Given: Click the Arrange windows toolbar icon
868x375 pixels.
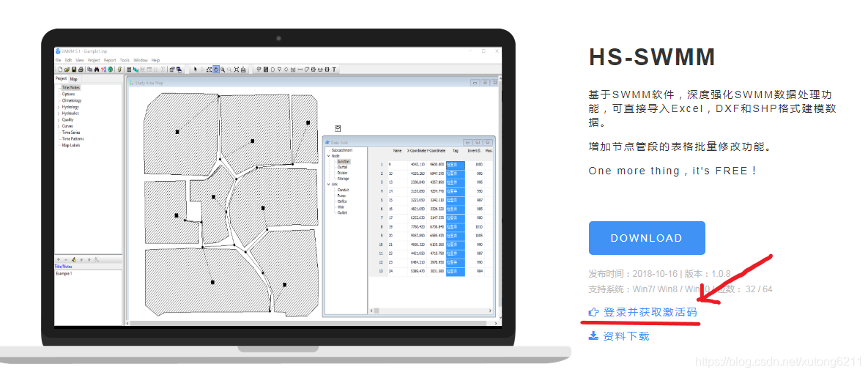Looking at the screenshot, I should [179, 70].
